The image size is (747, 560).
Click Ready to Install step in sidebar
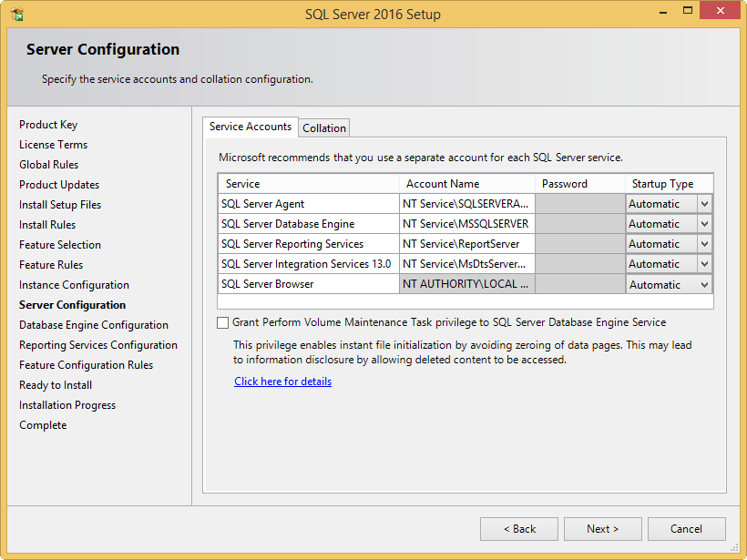56,385
